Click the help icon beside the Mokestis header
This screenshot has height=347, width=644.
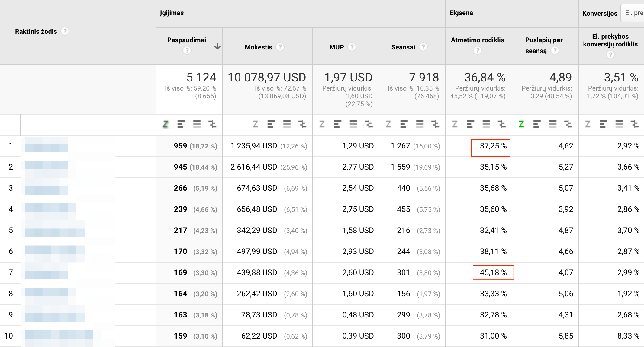pos(280,47)
